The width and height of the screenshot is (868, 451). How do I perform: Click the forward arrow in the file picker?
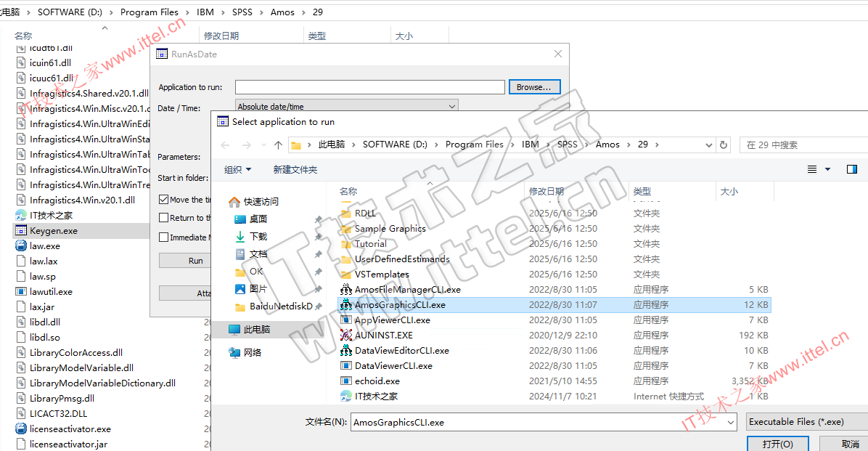pos(246,145)
